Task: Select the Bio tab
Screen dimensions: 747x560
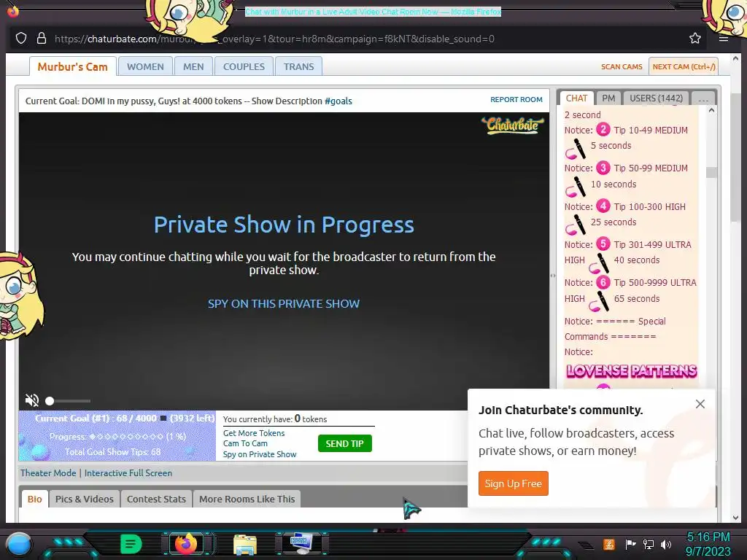Action: click(x=34, y=499)
